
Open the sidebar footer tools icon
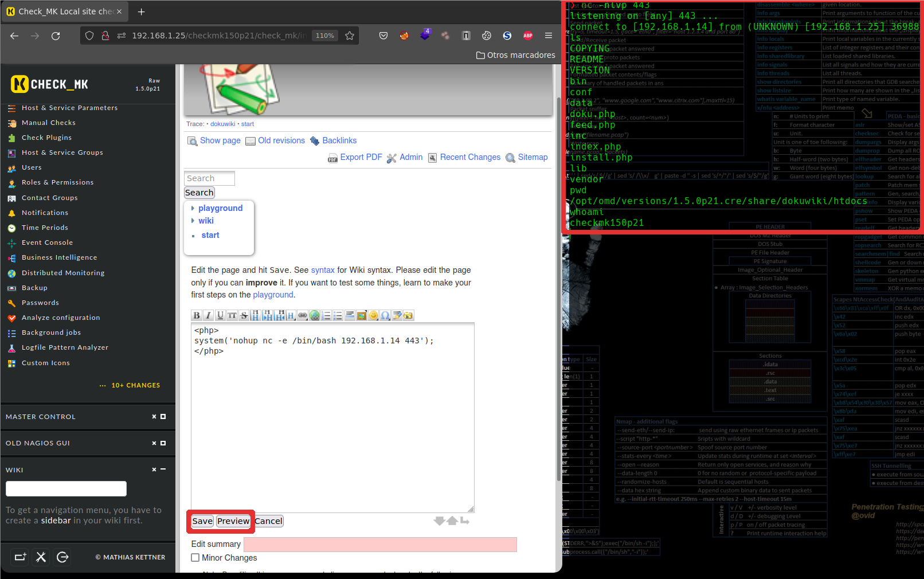tap(41, 557)
